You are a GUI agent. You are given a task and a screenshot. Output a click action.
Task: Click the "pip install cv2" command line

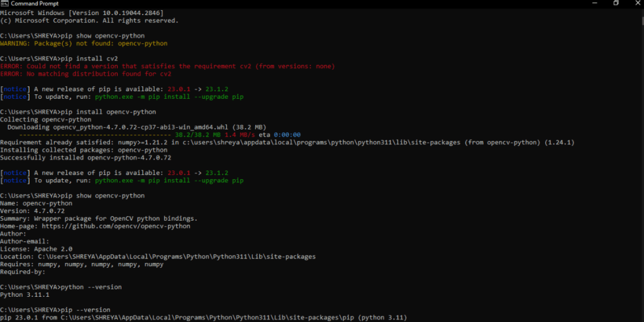point(58,58)
